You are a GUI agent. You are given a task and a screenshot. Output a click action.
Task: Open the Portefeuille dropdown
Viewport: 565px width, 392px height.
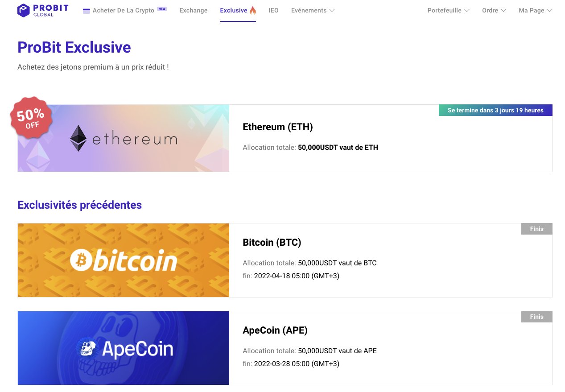pos(448,10)
